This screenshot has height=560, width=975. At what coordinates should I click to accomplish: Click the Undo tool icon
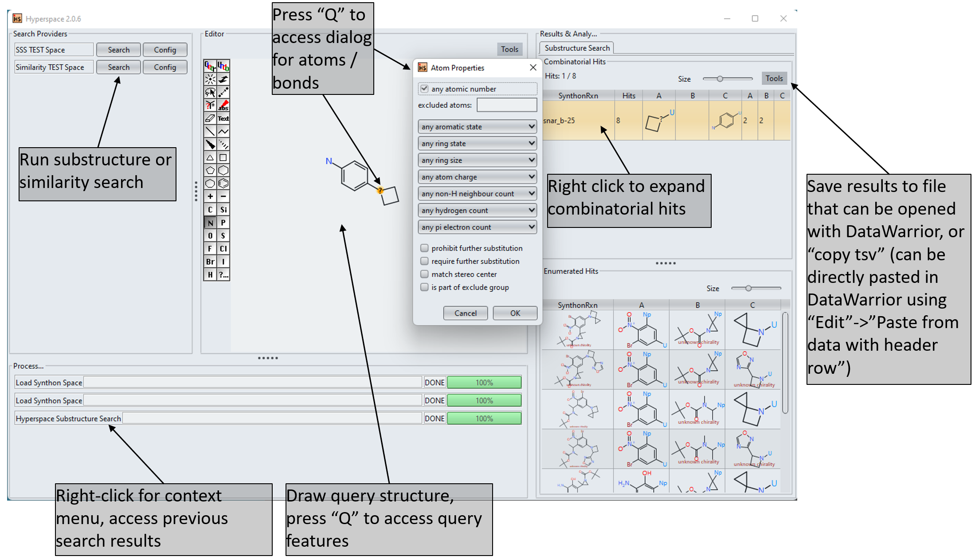click(x=223, y=67)
